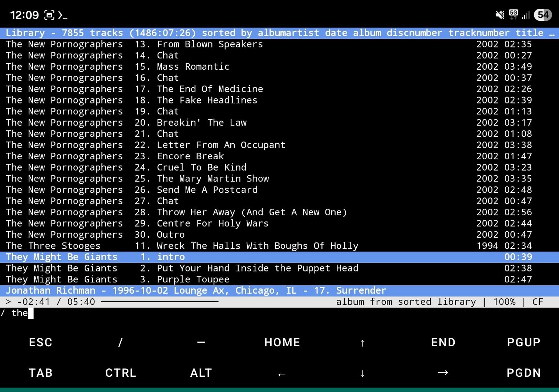This screenshot has height=392, width=559.
Task: Select 'The End Of Medicine' track
Action: pos(279,89)
